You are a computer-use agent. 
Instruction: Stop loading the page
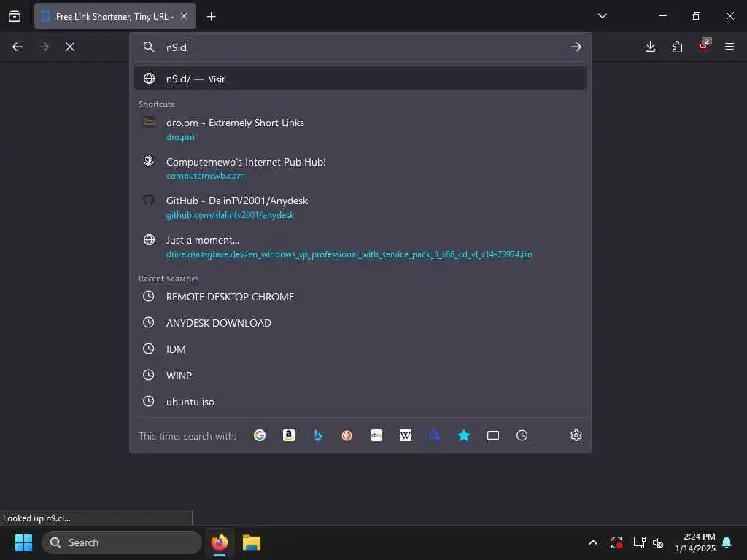pyautogui.click(x=70, y=47)
